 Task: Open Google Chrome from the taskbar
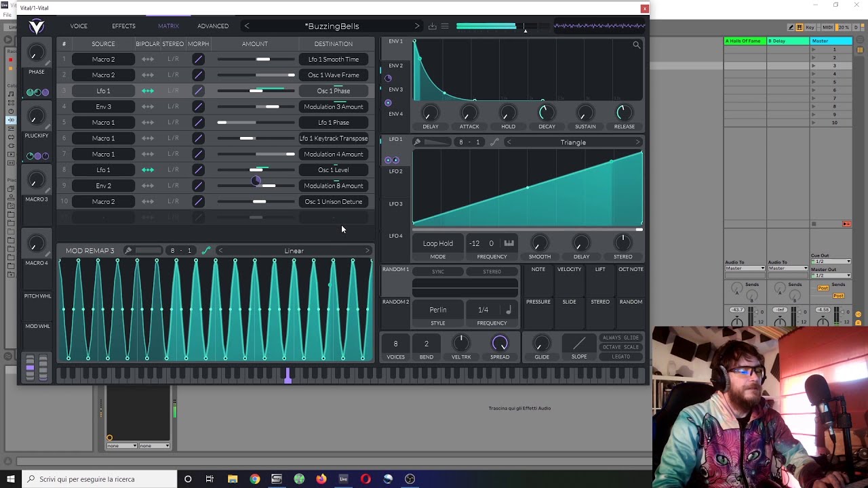(x=255, y=479)
